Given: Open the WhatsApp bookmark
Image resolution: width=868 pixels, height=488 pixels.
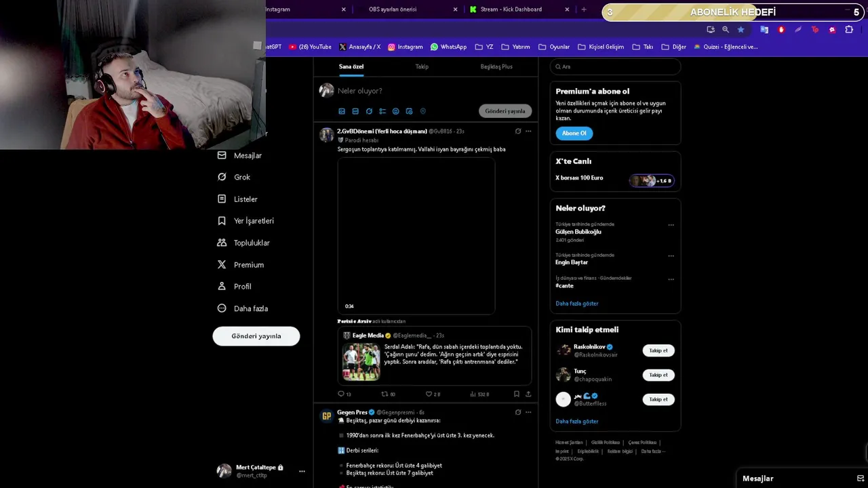Looking at the screenshot, I should pos(448,47).
